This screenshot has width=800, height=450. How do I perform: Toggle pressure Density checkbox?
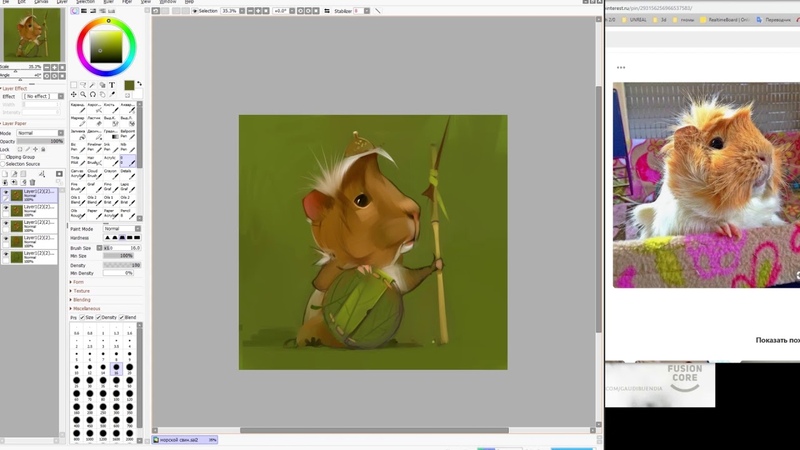(x=98, y=317)
